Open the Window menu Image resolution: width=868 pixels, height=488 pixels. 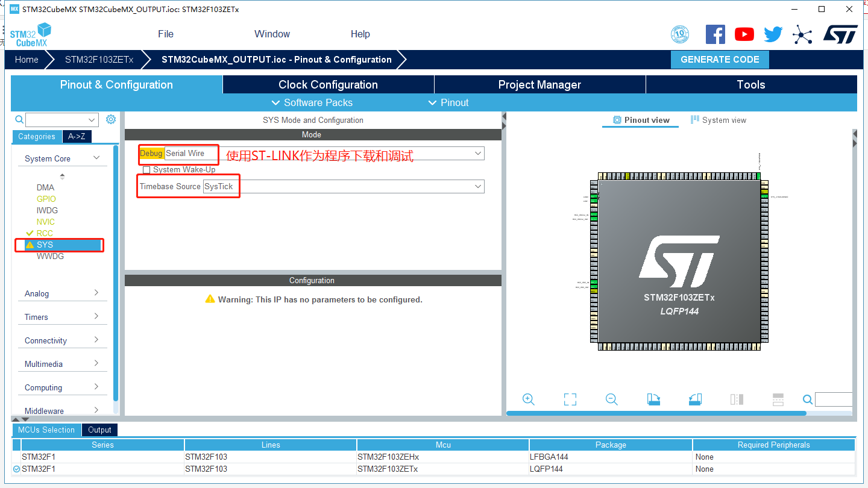(271, 34)
